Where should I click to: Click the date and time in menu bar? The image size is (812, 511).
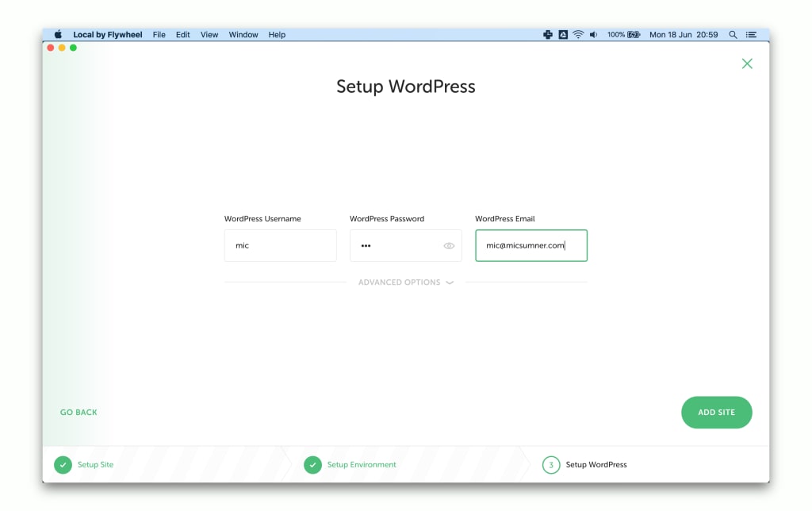[x=684, y=35]
